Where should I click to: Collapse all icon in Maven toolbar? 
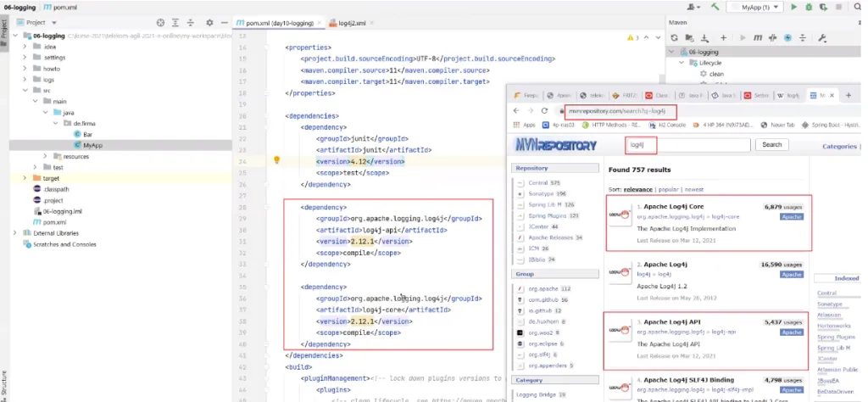[803, 37]
